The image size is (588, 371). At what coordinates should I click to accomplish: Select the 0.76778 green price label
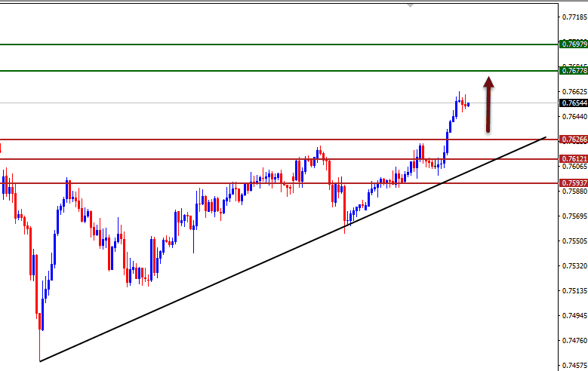pyautogui.click(x=573, y=70)
